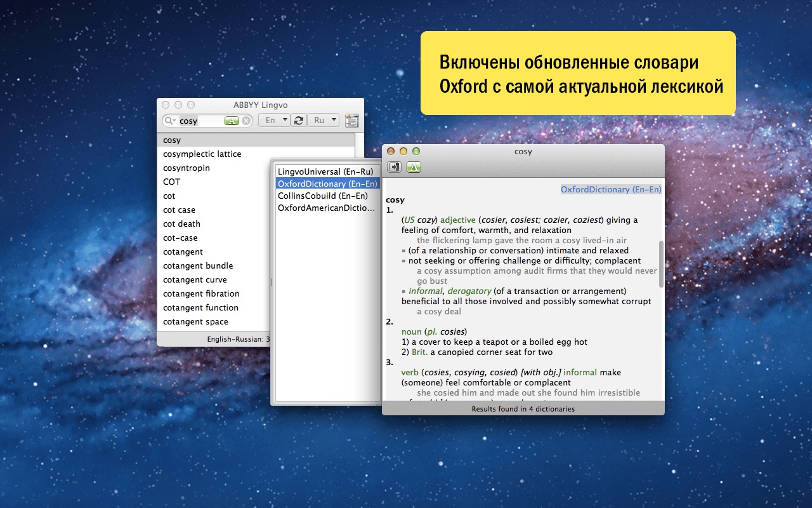Image resolution: width=812 pixels, height=508 pixels.
Task: Click 'Results found in 4 dictionaries' status
Action: coord(523,409)
